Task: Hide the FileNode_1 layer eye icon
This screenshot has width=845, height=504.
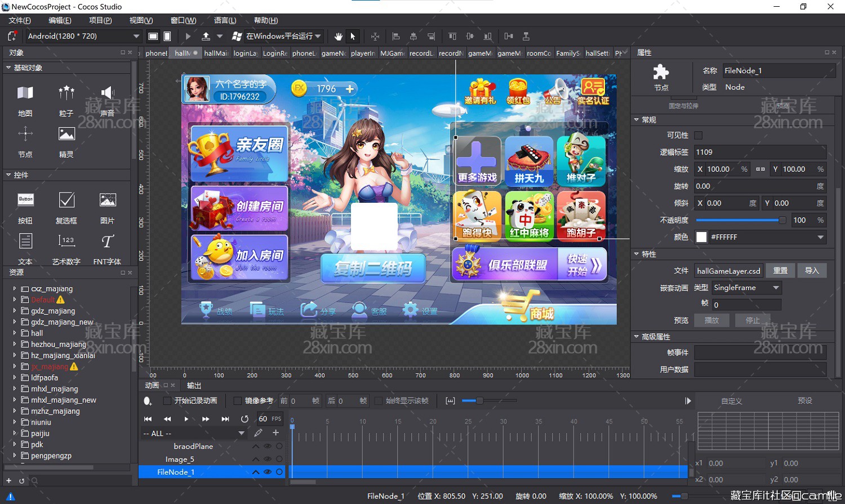Action: pos(268,472)
